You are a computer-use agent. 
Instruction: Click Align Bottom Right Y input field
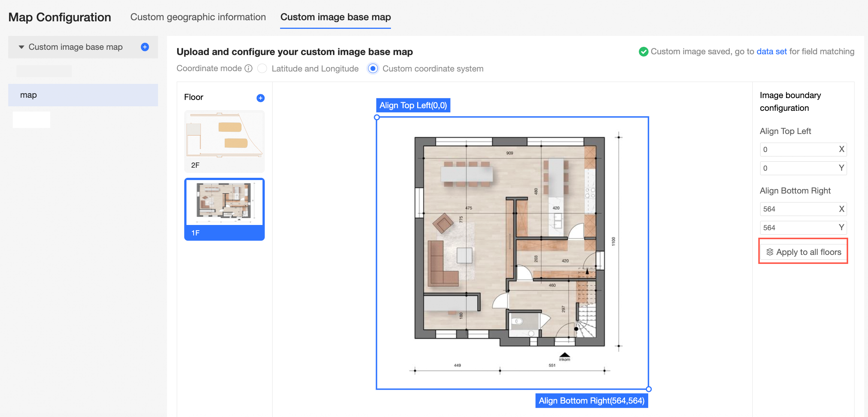coord(798,228)
